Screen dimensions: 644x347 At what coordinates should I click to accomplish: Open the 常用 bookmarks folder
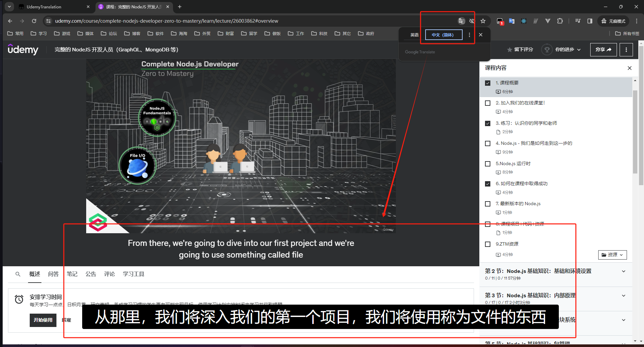15,33
